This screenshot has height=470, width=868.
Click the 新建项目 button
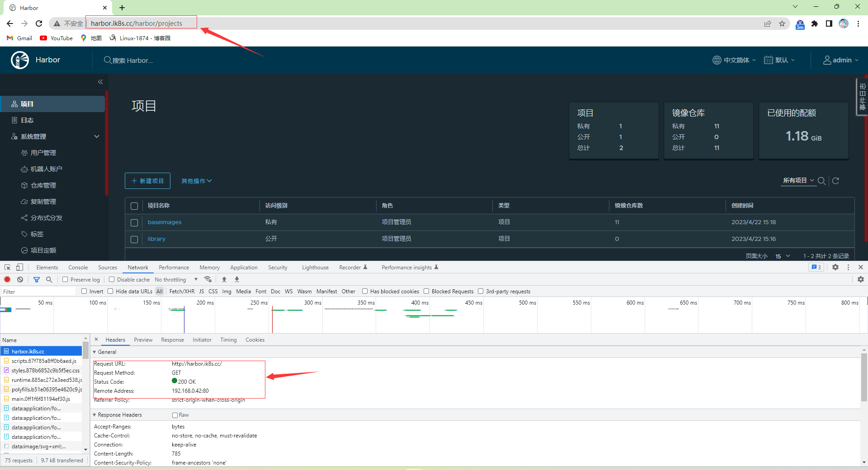147,181
